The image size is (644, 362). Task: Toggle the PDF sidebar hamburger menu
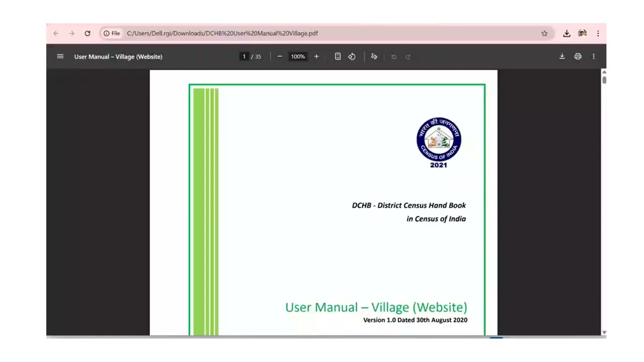(60, 56)
